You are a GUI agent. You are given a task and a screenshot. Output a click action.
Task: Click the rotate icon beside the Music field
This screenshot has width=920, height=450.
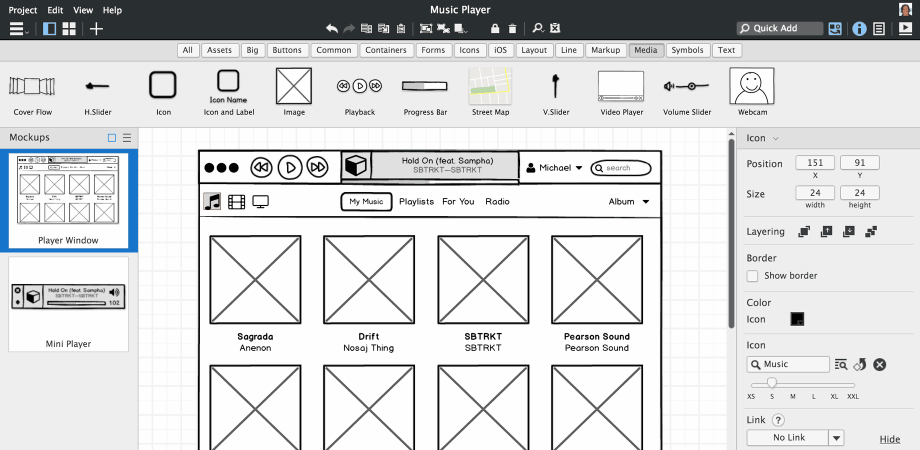860,365
